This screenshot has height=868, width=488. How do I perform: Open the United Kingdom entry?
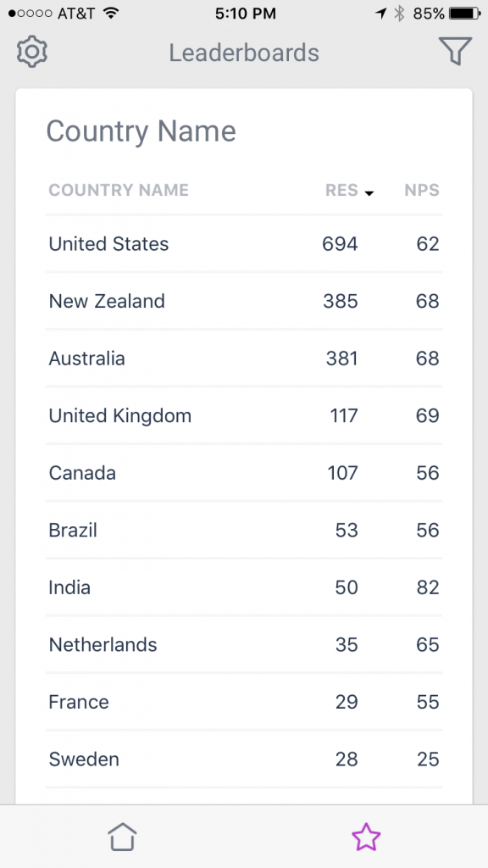point(244,415)
